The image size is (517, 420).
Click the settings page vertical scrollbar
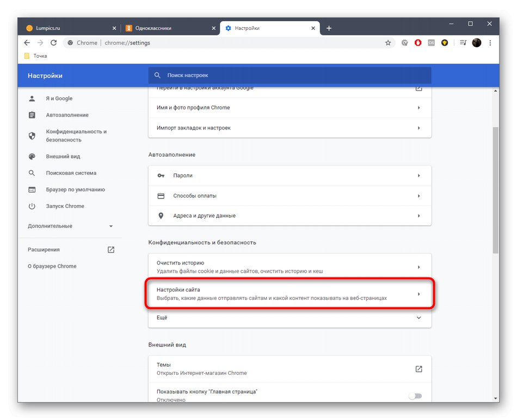[495, 190]
